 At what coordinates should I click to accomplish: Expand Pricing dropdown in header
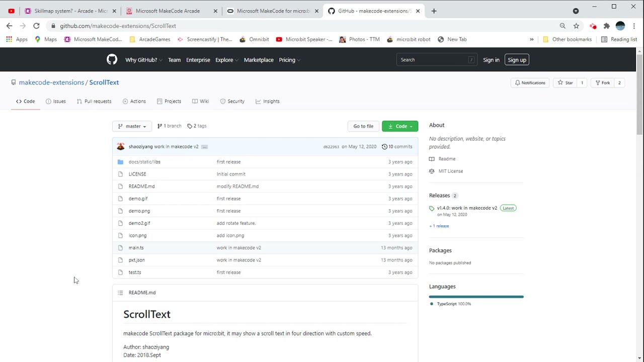coord(289,60)
